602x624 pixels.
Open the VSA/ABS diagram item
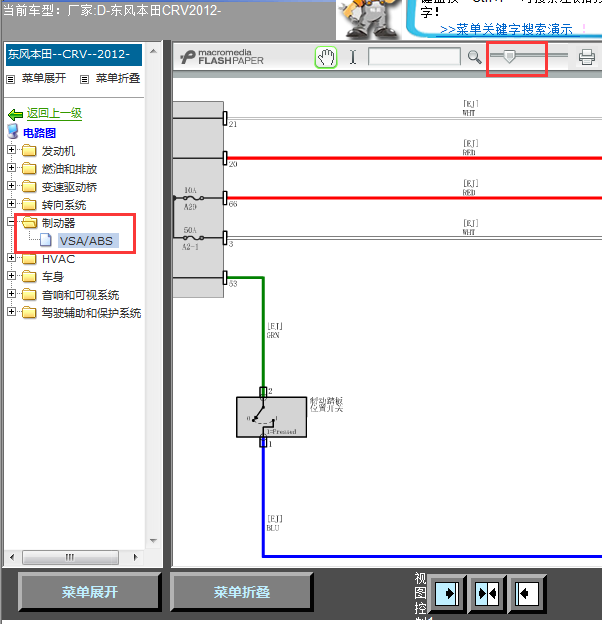[x=86, y=241]
